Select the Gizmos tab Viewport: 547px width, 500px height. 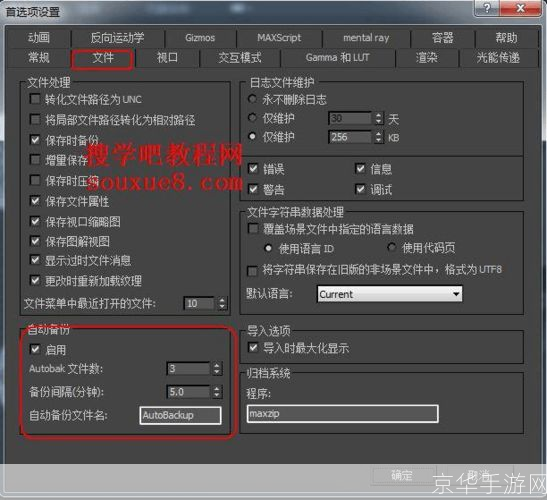point(200,38)
